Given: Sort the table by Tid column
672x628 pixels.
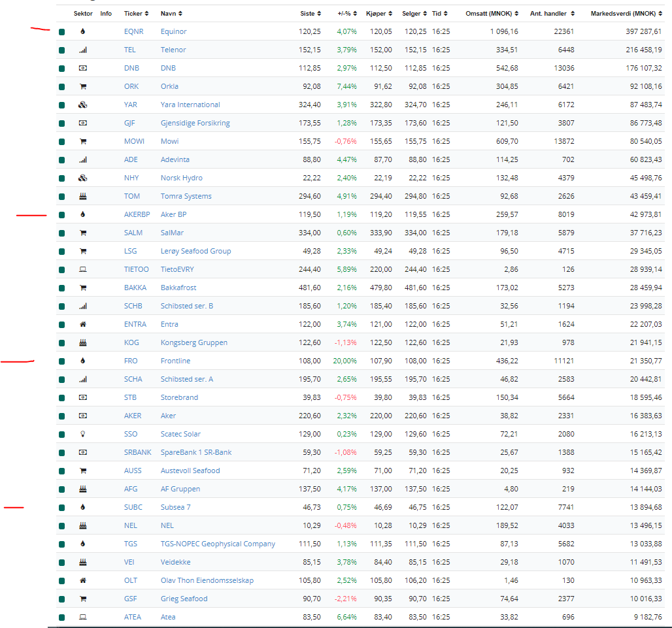Looking at the screenshot, I should [x=440, y=13].
